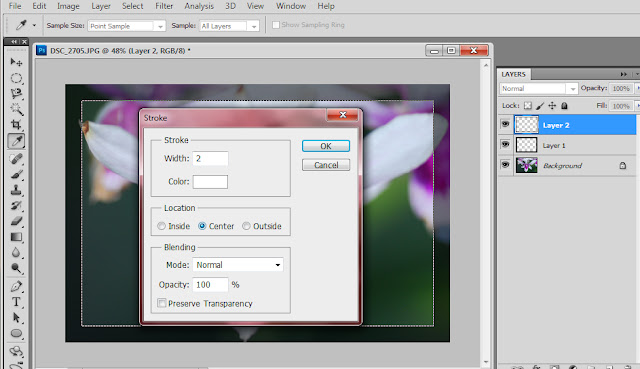The width and height of the screenshot is (640, 369).
Task: Open the Edit menu
Action: (x=39, y=6)
